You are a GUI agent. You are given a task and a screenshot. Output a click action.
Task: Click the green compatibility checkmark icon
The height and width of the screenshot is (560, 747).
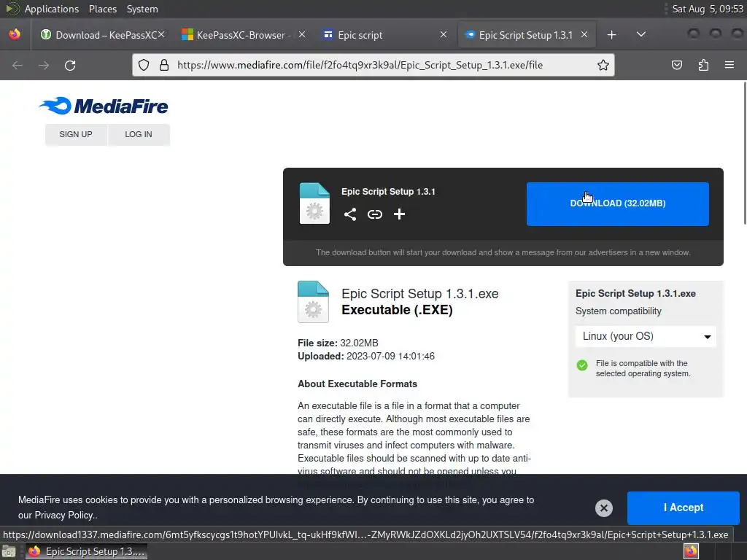point(582,365)
